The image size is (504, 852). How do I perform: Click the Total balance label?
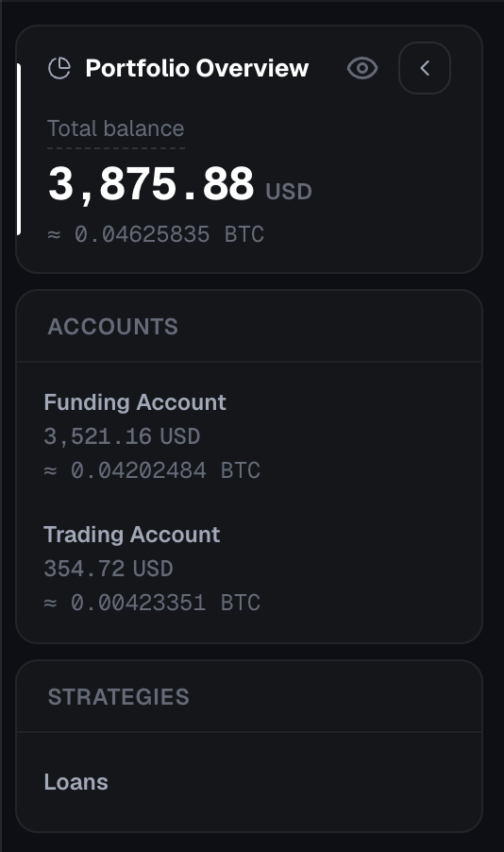coord(116,128)
